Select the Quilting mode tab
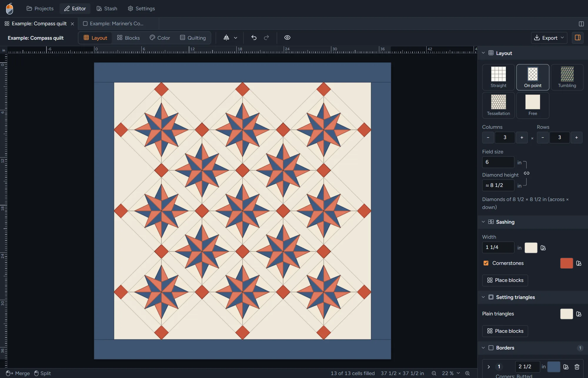This screenshot has height=378, width=588. tap(193, 38)
